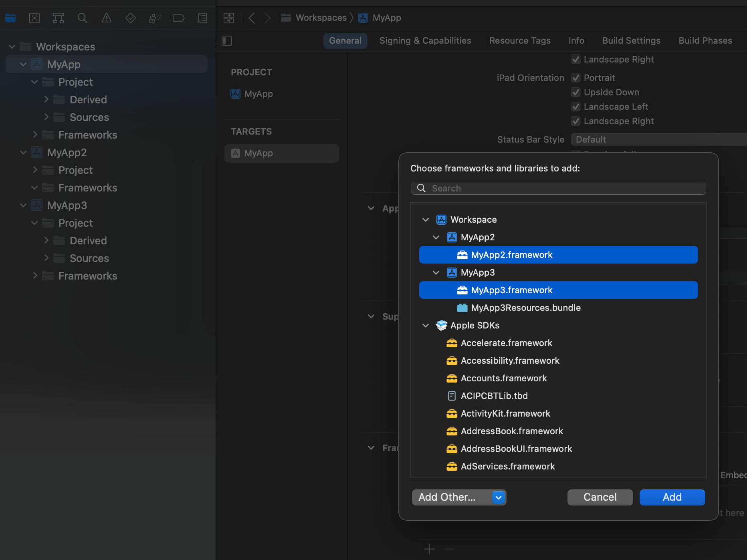Open the Build Settings tab

click(x=631, y=41)
